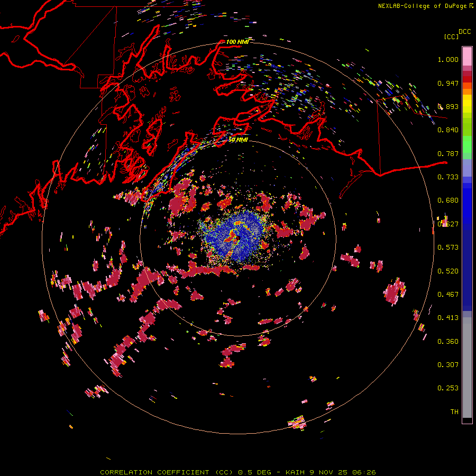Image resolution: width=476 pixels, height=476 pixels.
Task: Select the "0.733" color scale value
Action: coord(448,177)
